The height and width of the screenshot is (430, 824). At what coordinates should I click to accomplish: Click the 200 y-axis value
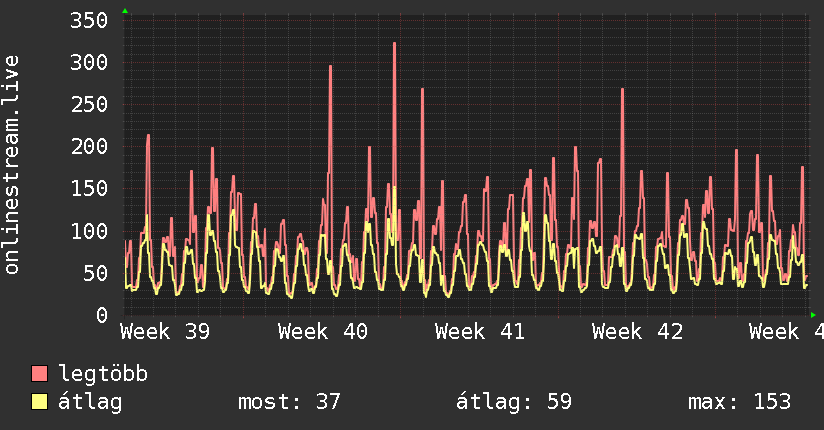pyautogui.click(x=89, y=147)
